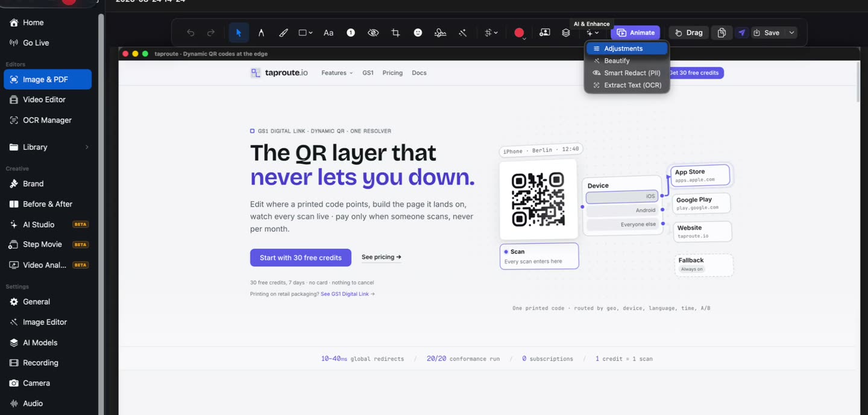Open Before & After in sidebar
Viewport: 868px width, 415px height.
48,204
